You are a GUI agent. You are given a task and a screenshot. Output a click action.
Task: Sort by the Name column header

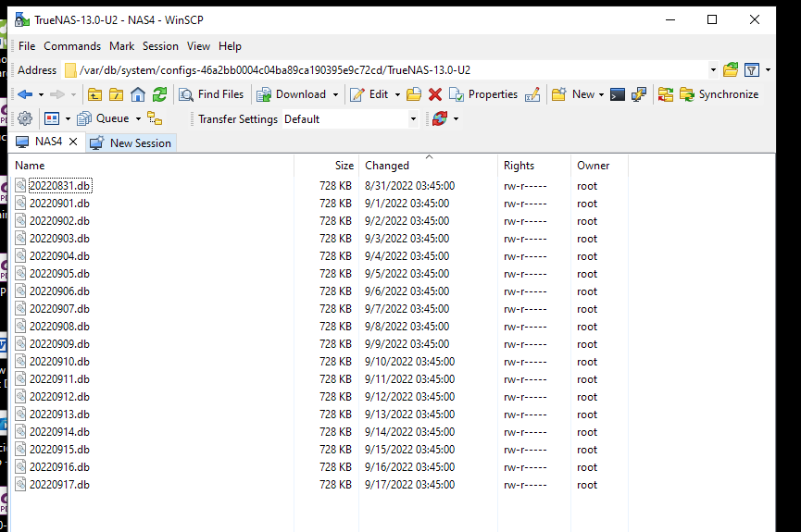pos(152,166)
